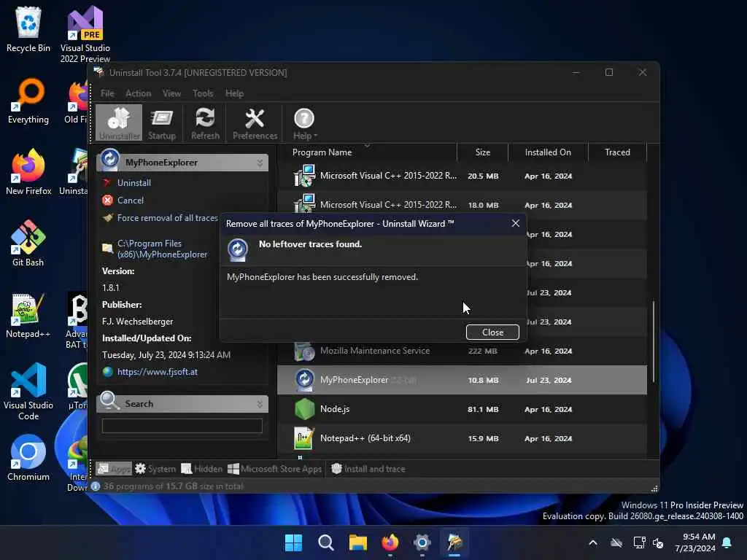Open Settings gear in taskbar
This screenshot has height=560, width=747.
click(x=422, y=542)
